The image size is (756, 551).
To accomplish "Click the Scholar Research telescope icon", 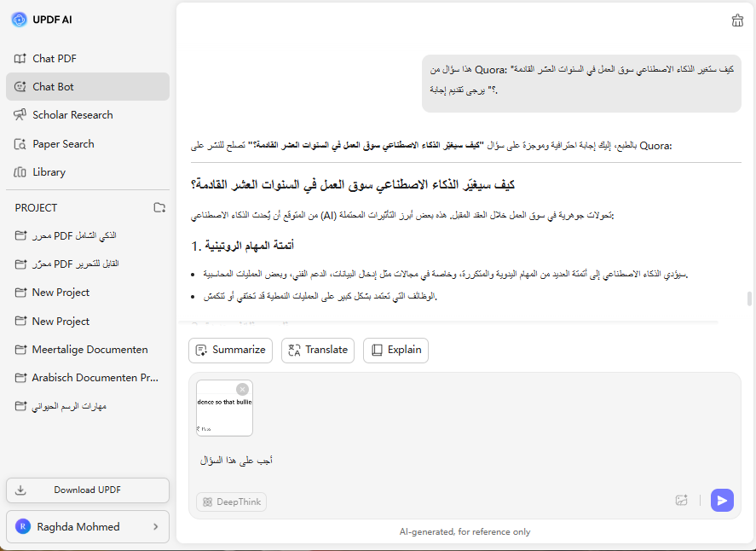I will (x=20, y=115).
